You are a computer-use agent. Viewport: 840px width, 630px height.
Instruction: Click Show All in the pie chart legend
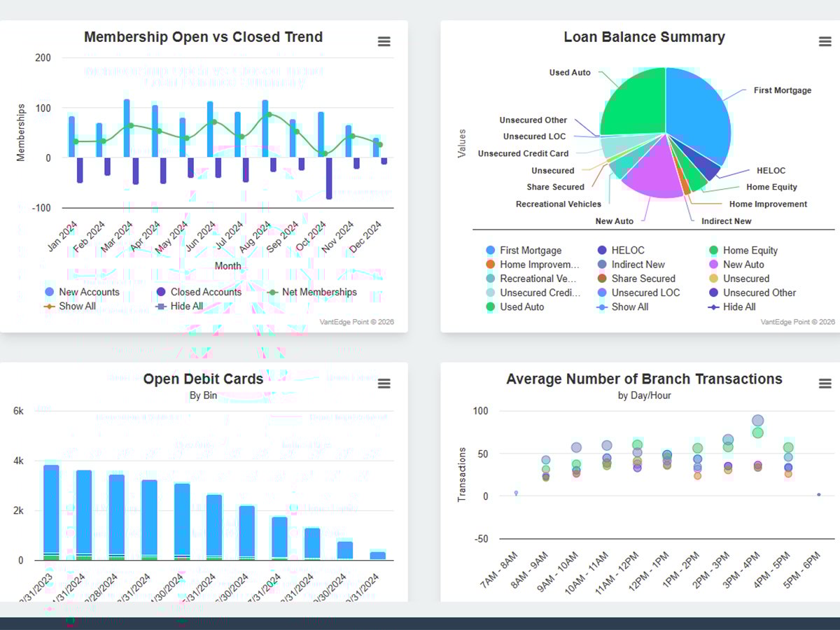pos(603,307)
